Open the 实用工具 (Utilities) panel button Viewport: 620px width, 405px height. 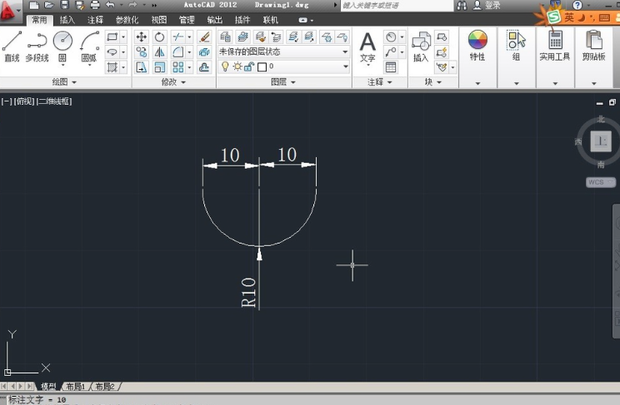click(555, 46)
